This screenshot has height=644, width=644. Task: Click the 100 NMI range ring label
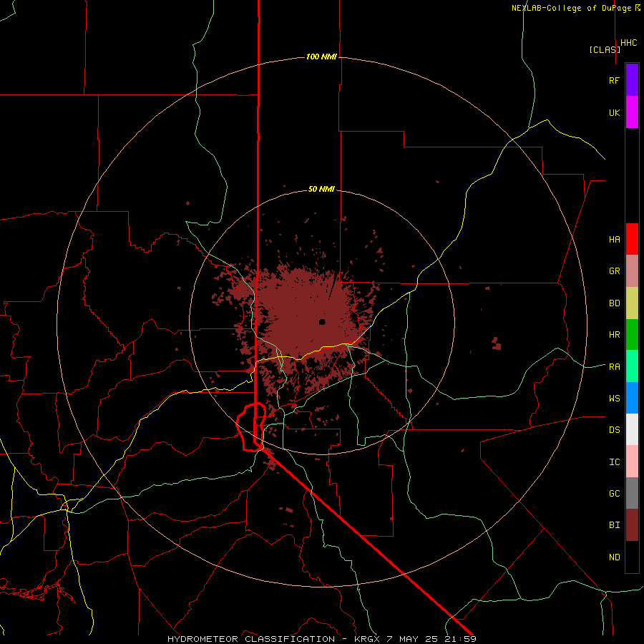tap(321, 57)
